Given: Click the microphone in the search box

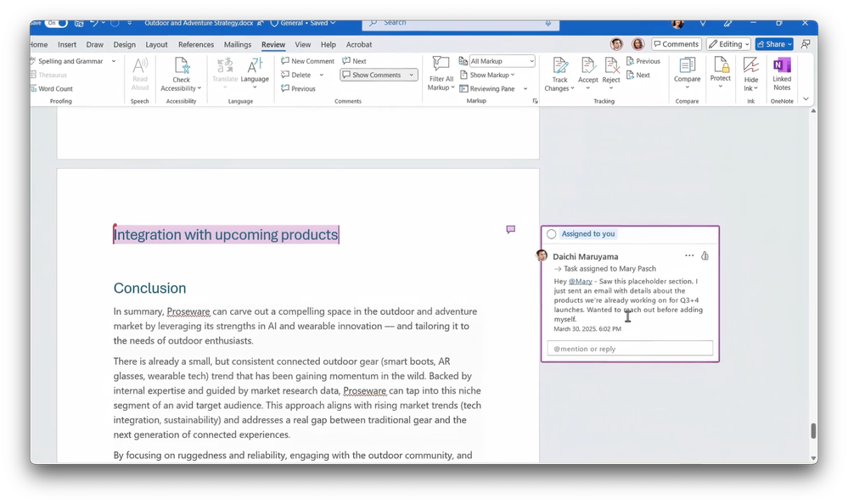Looking at the screenshot, I should tap(548, 23).
